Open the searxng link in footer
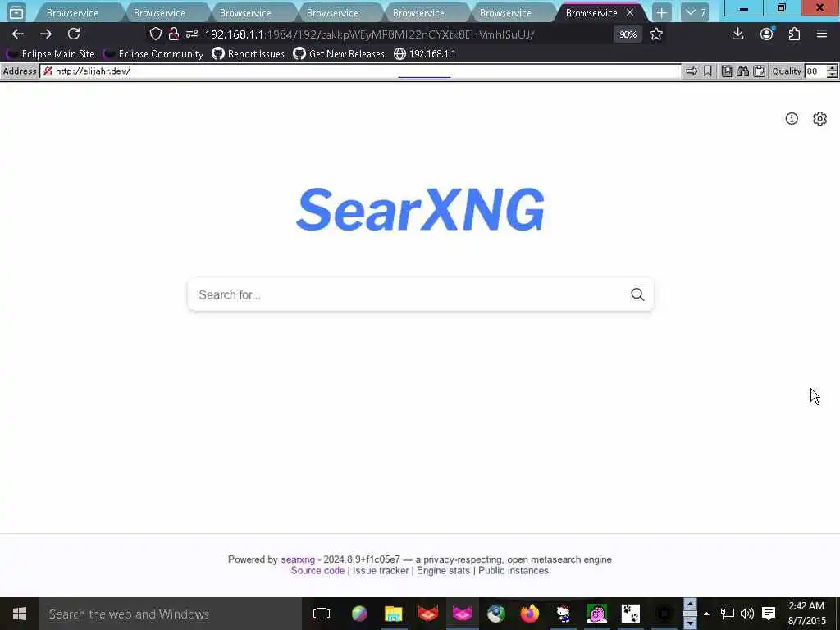The height and width of the screenshot is (630, 840). point(298,559)
